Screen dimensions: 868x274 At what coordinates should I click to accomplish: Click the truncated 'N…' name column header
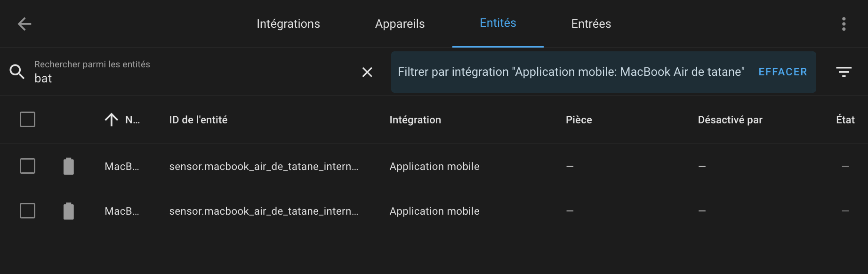pyautogui.click(x=132, y=120)
